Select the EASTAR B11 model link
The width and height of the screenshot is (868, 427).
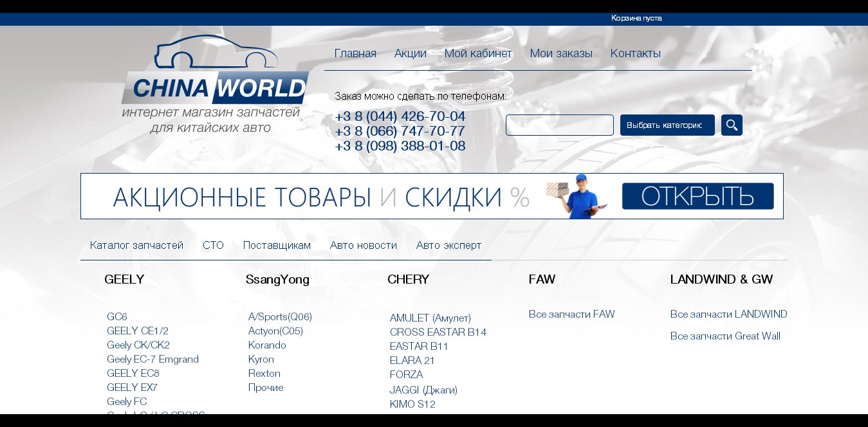point(419,347)
